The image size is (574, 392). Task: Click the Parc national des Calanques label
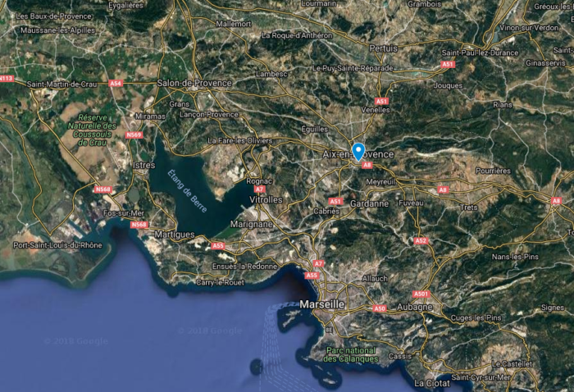click(351, 354)
